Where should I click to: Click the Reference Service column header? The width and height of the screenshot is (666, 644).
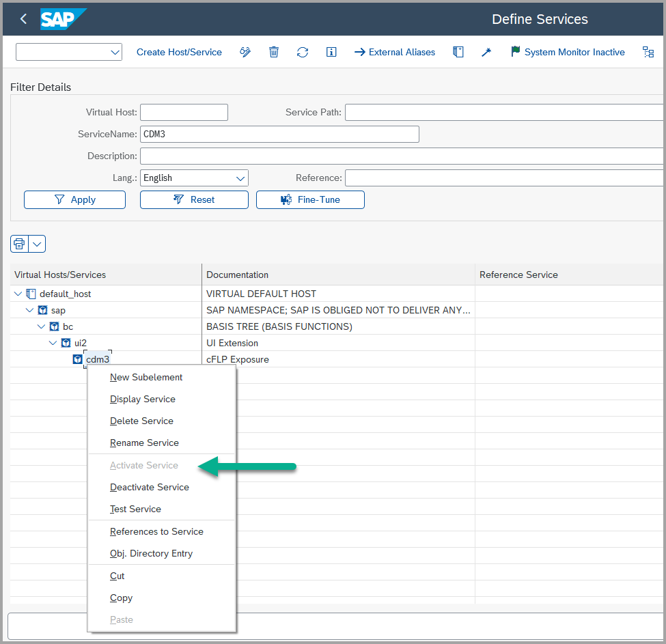[570, 275]
